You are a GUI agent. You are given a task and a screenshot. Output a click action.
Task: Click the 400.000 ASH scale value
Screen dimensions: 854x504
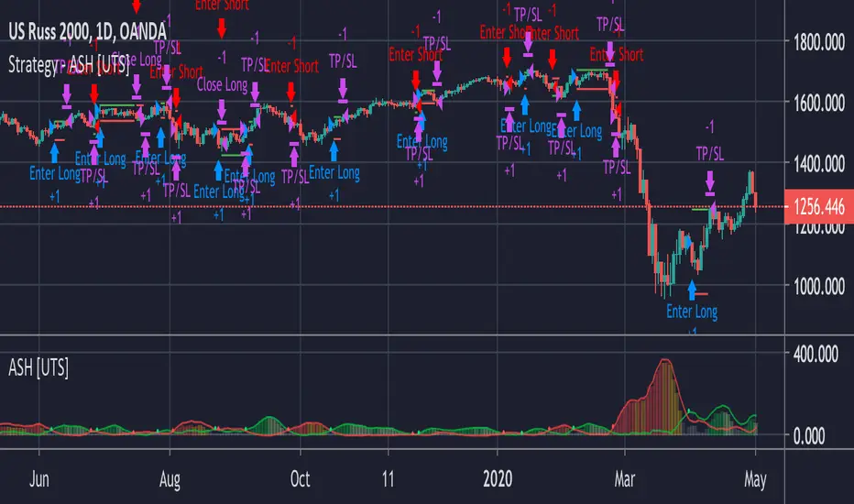816,354
